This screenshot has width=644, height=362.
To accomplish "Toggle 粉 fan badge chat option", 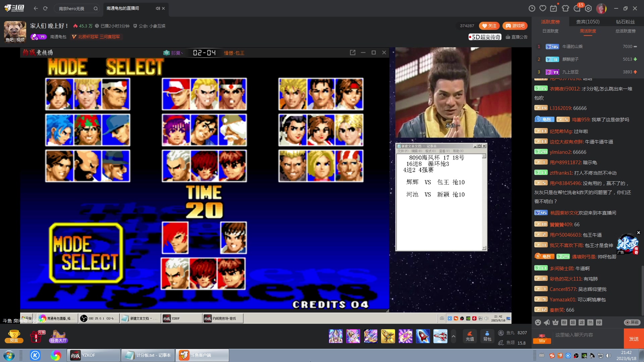I will (x=564, y=322).
